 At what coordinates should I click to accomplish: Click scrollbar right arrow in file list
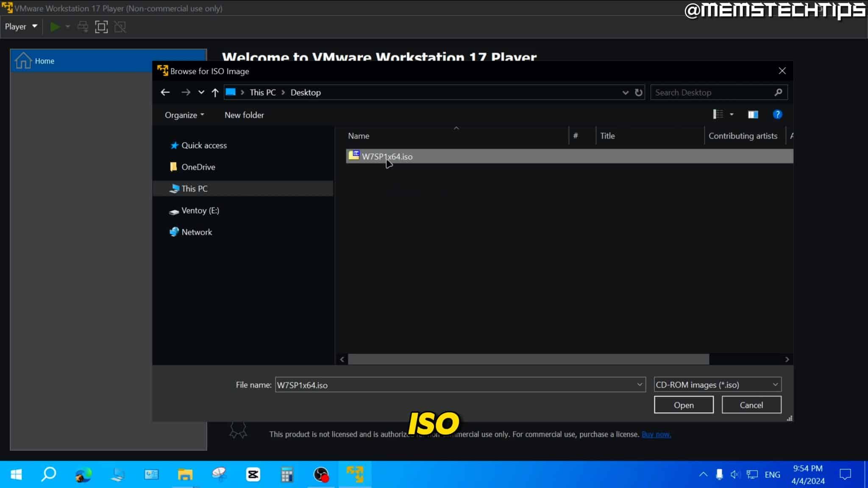pos(787,359)
